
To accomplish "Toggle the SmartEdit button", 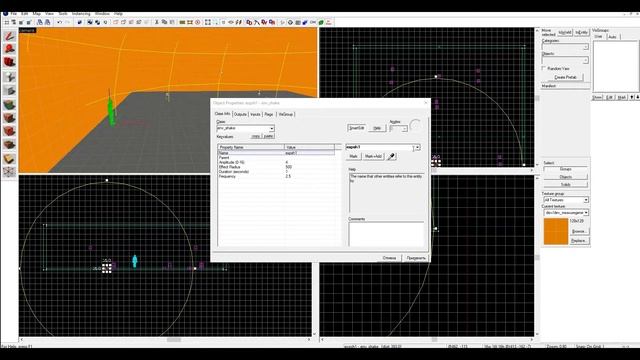I will point(356,128).
